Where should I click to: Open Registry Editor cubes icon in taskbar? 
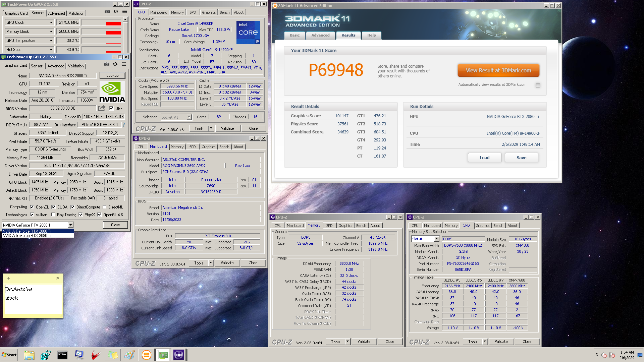coord(46,355)
